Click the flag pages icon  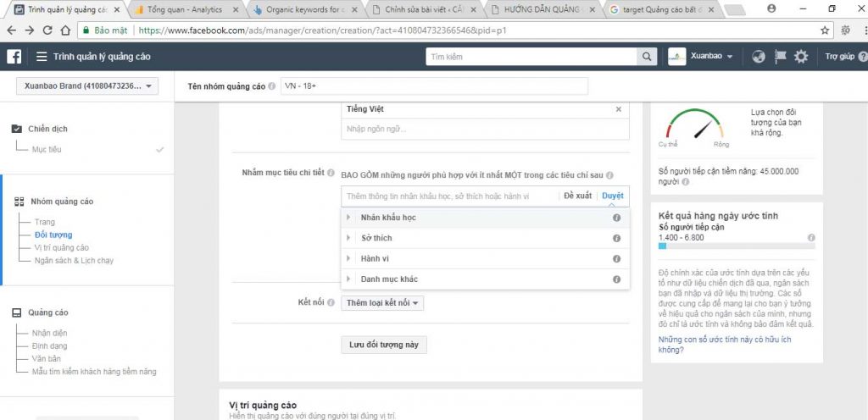tap(780, 57)
